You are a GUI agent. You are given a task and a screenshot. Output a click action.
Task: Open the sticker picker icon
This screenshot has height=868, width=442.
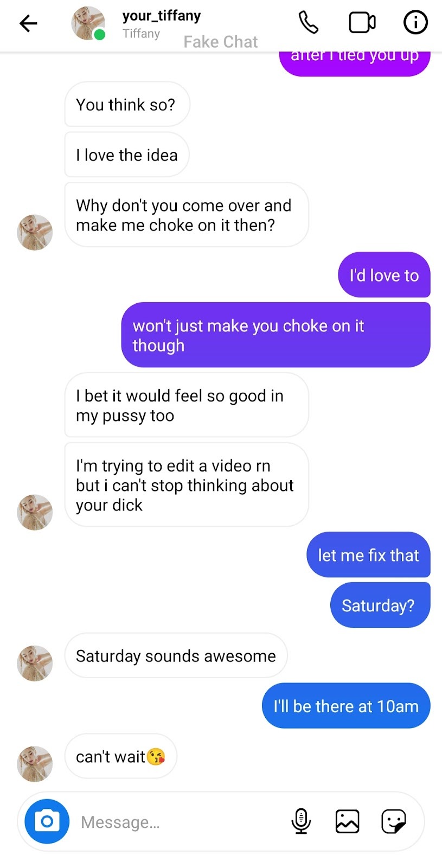394,821
